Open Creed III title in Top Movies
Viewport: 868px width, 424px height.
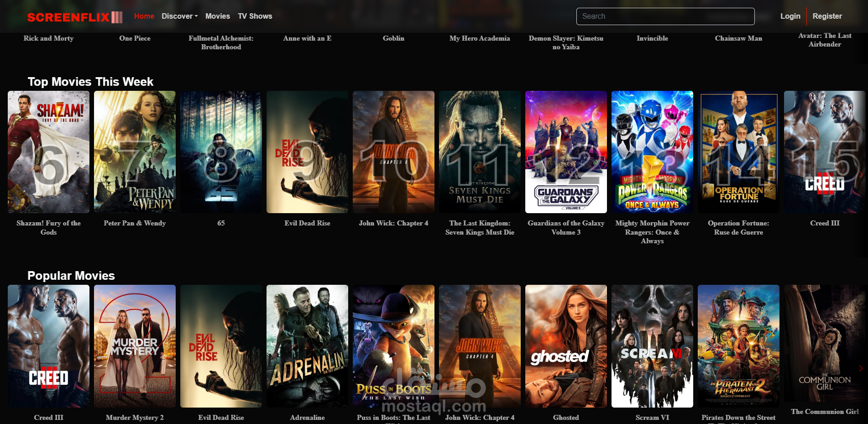click(x=825, y=223)
